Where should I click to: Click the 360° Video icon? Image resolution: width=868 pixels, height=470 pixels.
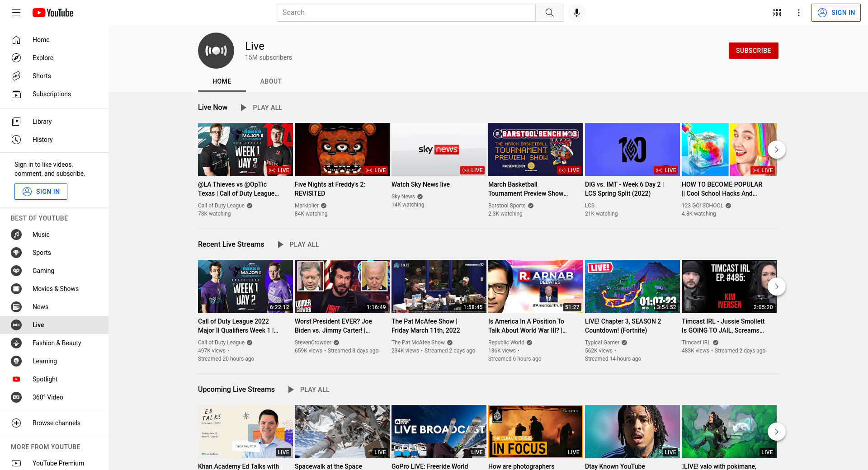[16, 397]
